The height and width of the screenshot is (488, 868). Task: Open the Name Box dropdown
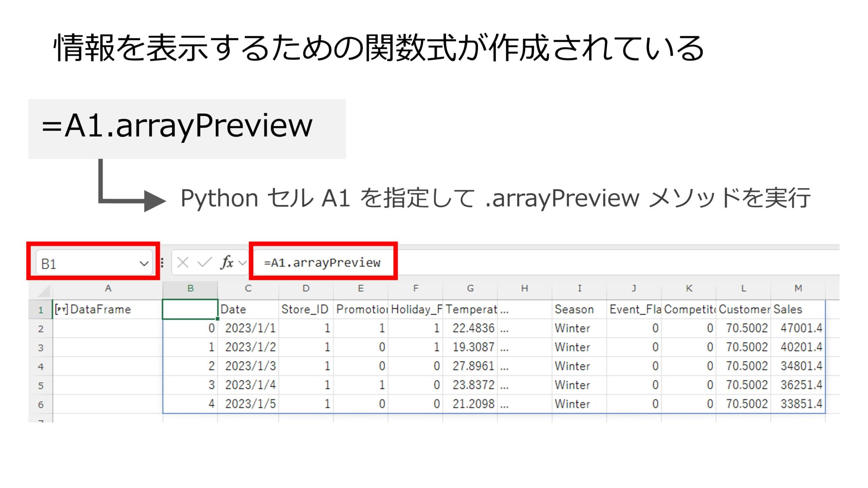[144, 263]
